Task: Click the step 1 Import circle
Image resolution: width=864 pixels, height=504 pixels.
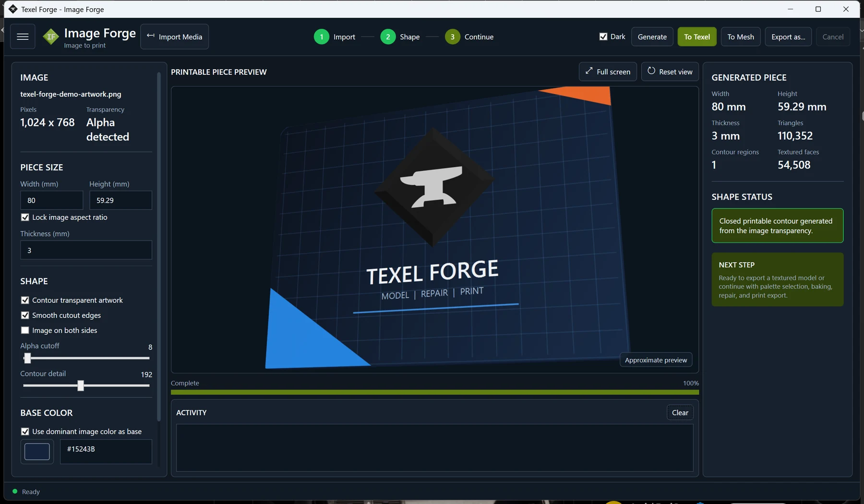Action: 322,36
